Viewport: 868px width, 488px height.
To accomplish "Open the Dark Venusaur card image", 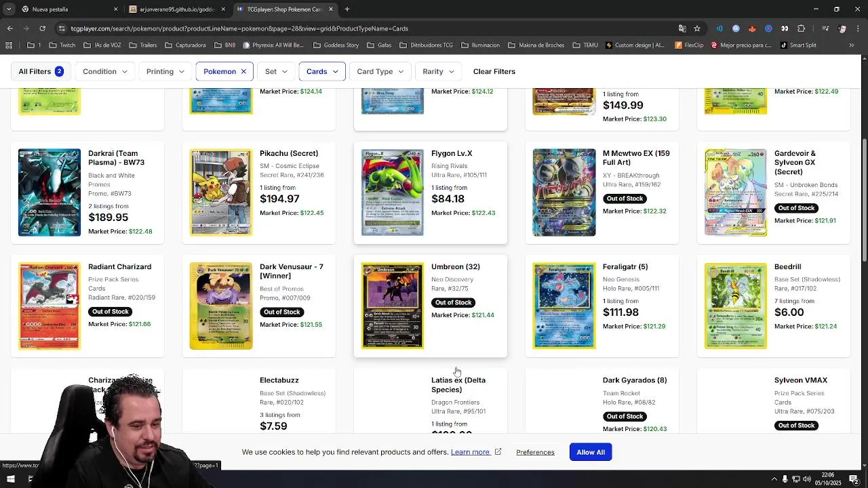I will [x=221, y=306].
